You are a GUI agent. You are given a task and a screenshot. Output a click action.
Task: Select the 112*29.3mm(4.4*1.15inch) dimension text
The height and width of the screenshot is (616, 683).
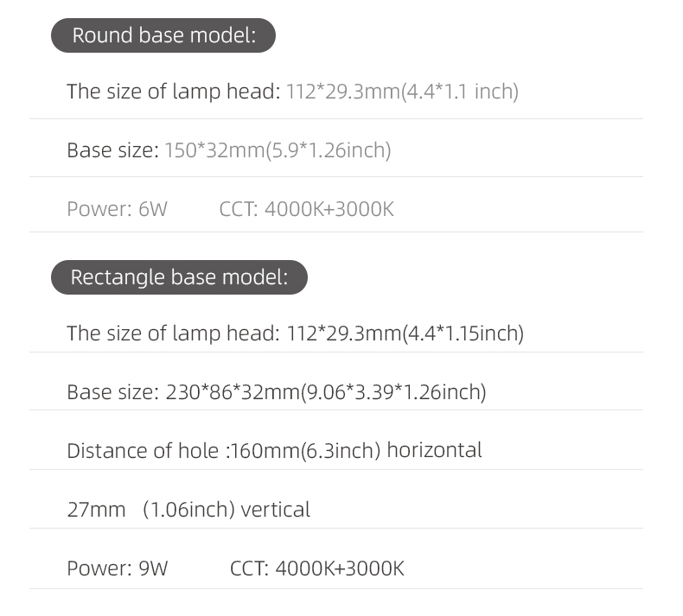click(x=405, y=333)
